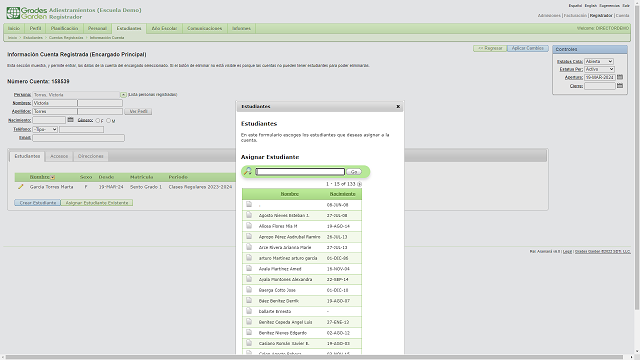
Task: Select document icon for ballarte Ernesto
Action: 249,311
